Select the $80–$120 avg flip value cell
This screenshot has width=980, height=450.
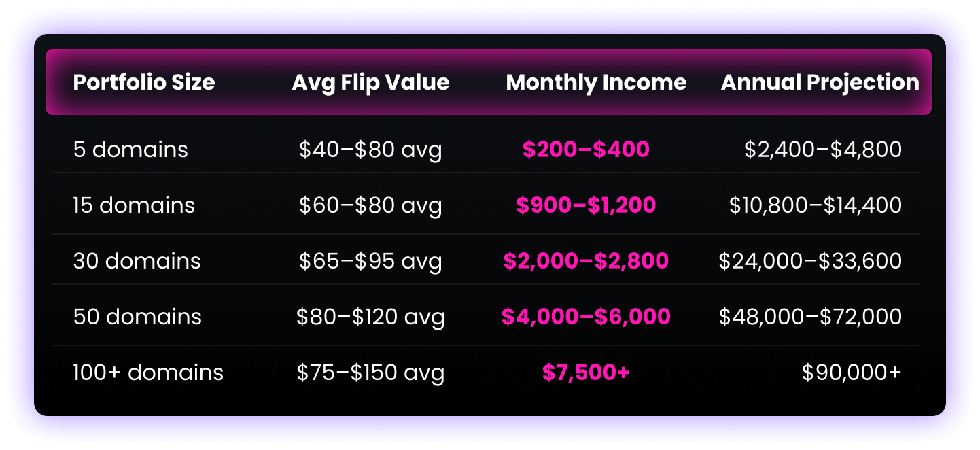370,317
